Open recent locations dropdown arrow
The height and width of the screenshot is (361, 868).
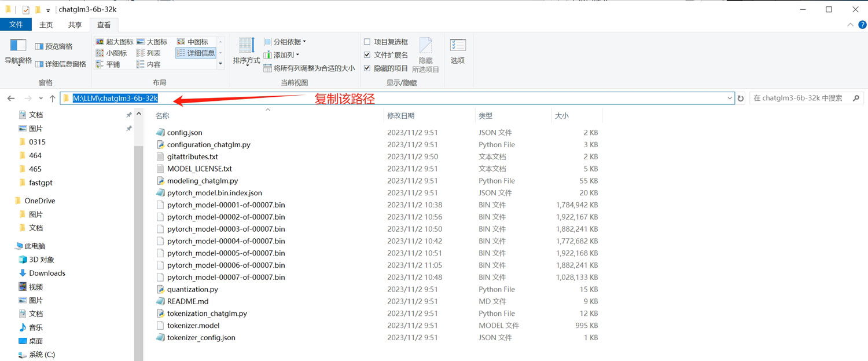click(x=41, y=99)
